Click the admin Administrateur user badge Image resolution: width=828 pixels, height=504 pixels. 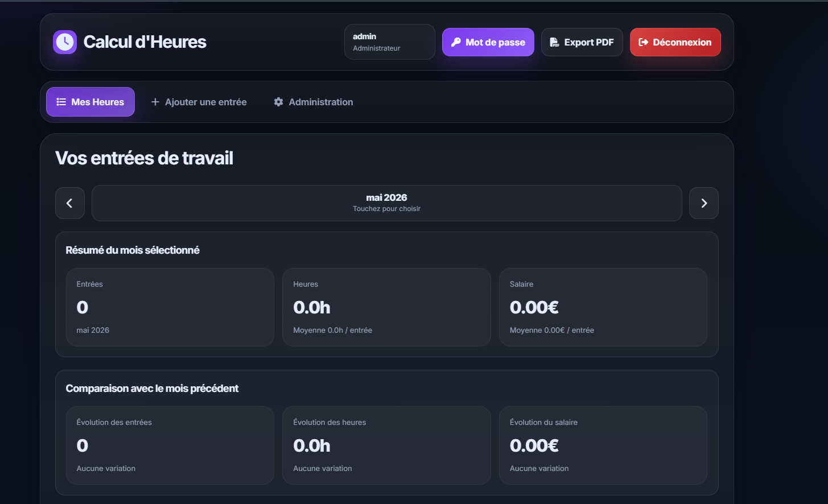[x=390, y=42]
